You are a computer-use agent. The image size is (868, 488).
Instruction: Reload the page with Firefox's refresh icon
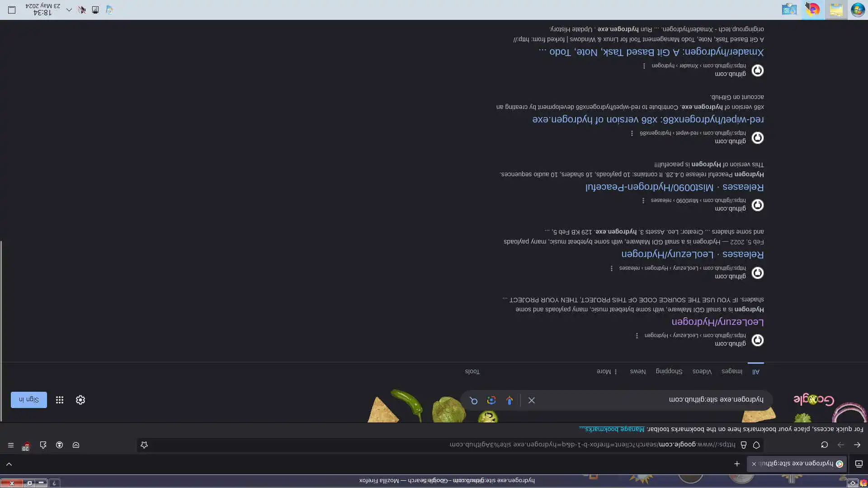pyautogui.click(x=824, y=445)
